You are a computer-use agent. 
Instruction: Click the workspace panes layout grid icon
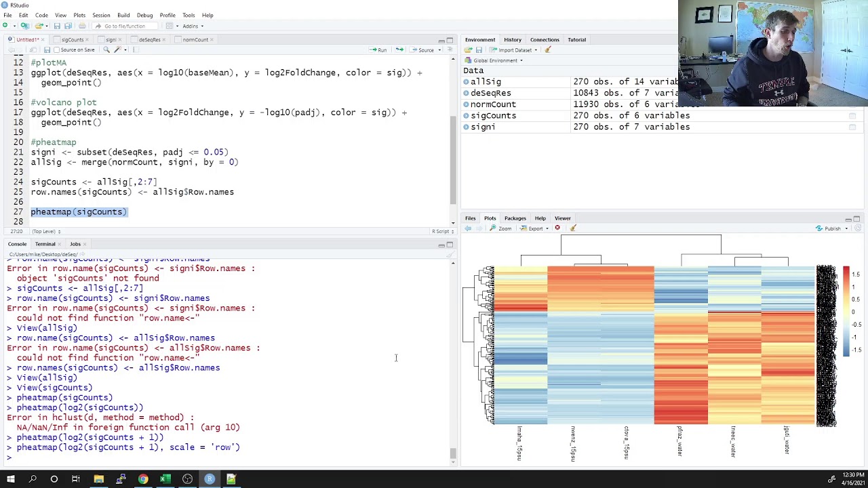coord(169,26)
